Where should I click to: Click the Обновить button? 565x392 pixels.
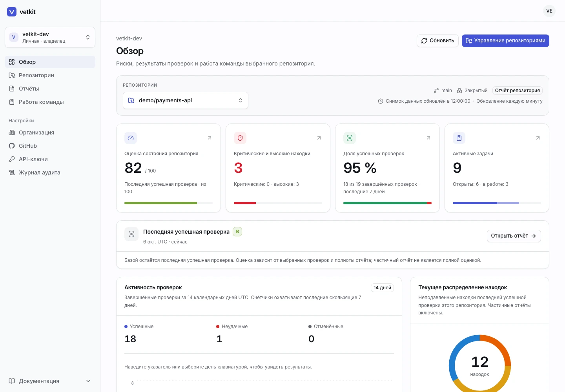(x=437, y=41)
